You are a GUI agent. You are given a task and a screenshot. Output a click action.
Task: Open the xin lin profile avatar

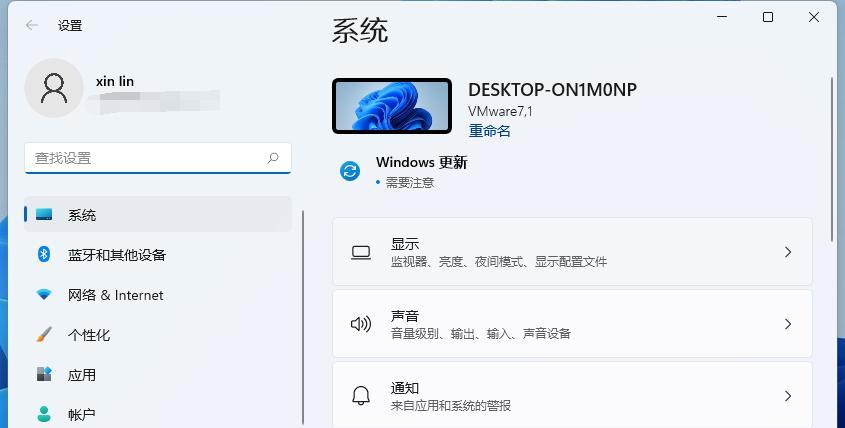[x=54, y=88]
